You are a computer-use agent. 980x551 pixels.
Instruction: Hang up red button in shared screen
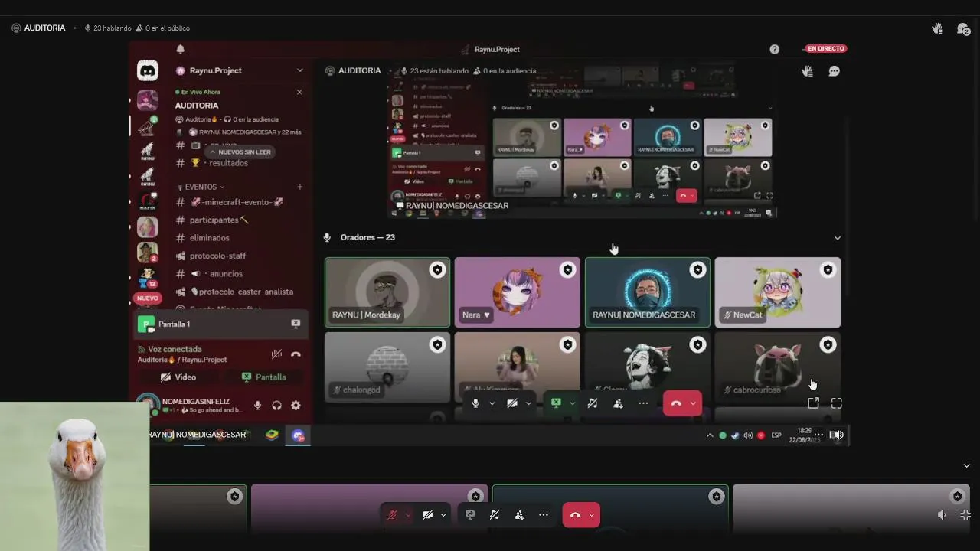(676, 403)
